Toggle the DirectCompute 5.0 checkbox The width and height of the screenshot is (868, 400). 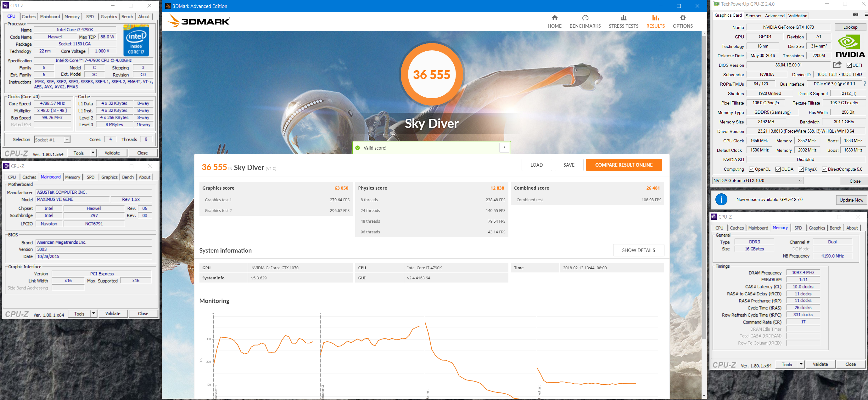click(824, 169)
